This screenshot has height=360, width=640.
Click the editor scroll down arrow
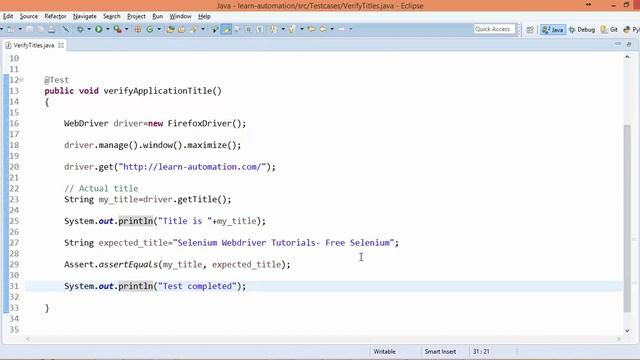[x=627, y=330]
